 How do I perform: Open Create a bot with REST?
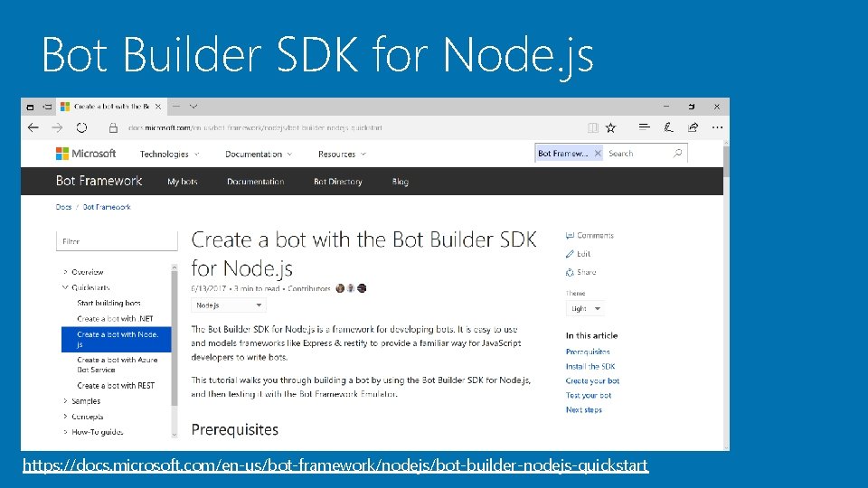pyautogui.click(x=116, y=385)
